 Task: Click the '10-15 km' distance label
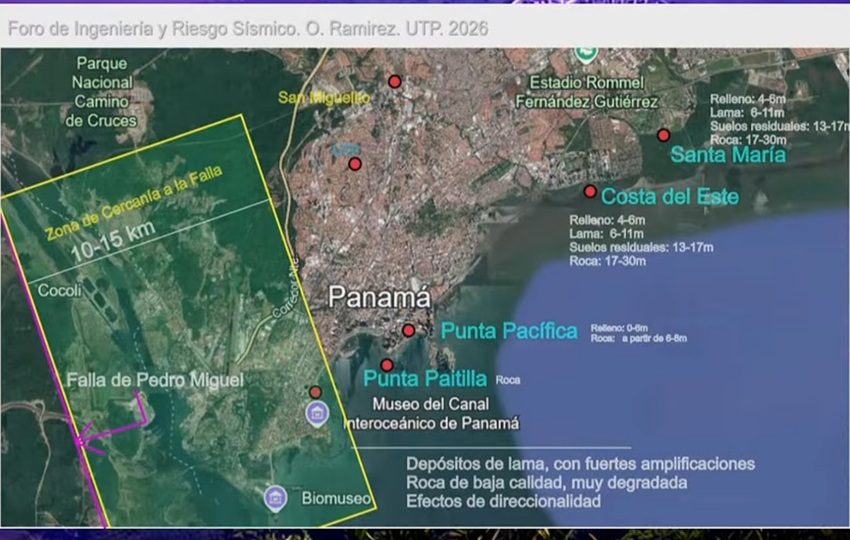113,241
